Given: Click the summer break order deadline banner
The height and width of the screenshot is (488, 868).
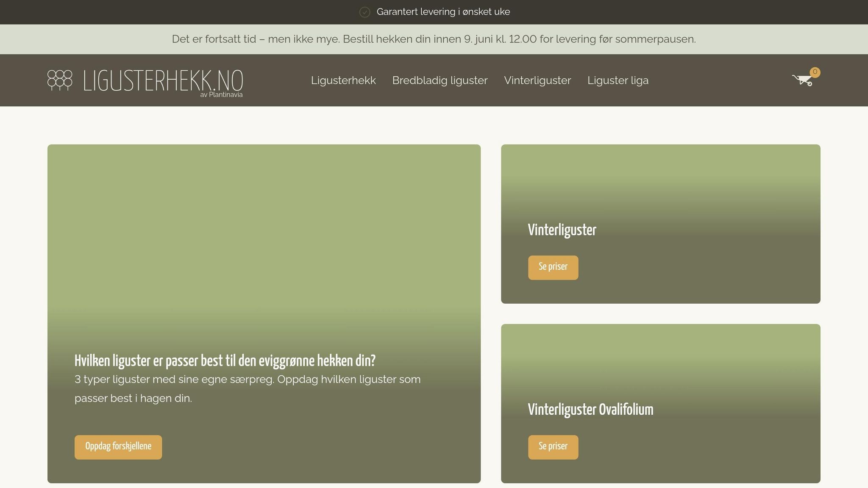Looking at the screenshot, I should (434, 39).
